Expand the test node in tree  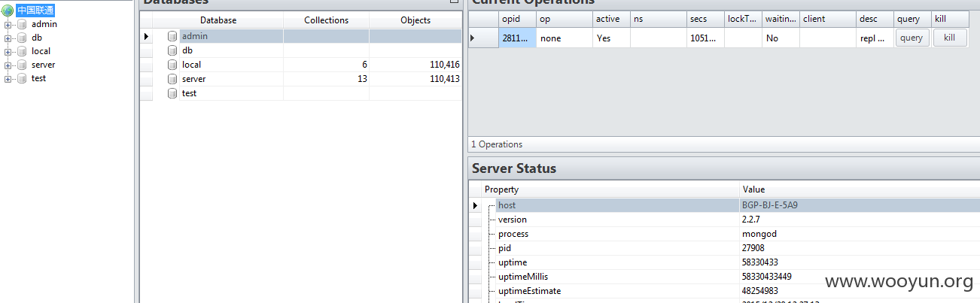pos(8,78)
